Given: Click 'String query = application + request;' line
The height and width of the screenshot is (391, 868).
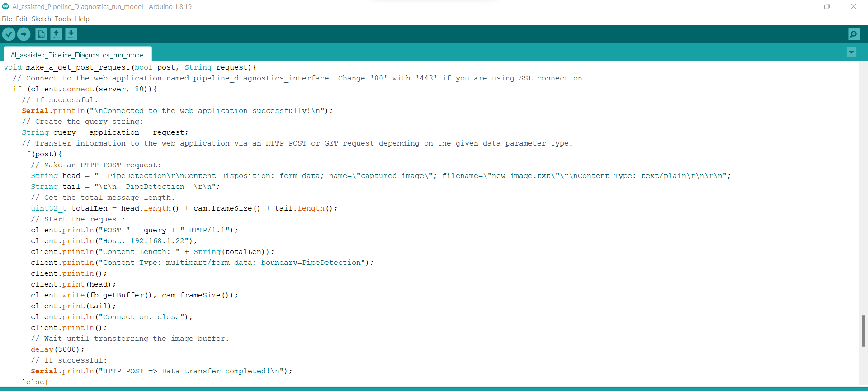Looking at the screenshot, I should (105, 132).
